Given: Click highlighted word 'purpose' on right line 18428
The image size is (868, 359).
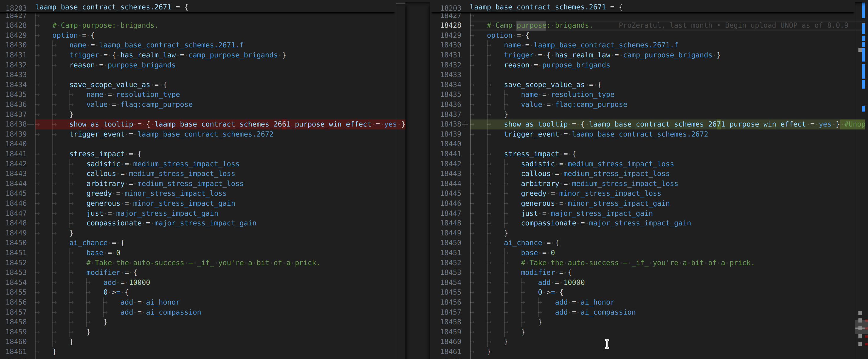Looking at the screenshot, I should pyautogui.click(x=531, y=26).
